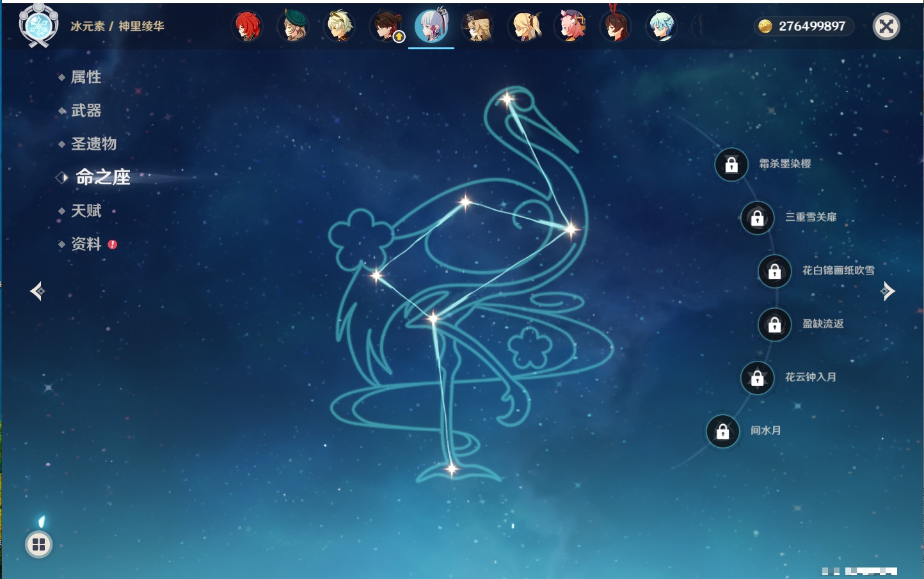
Task: View the 花白锦画纸吹雪 constellation details
Action: pyautogui.click(x=838, y=271)
